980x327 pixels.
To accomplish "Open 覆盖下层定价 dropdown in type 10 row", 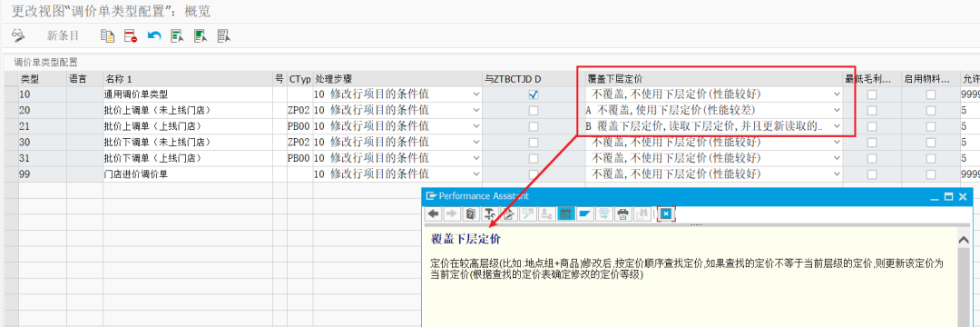I will (837, 94).
